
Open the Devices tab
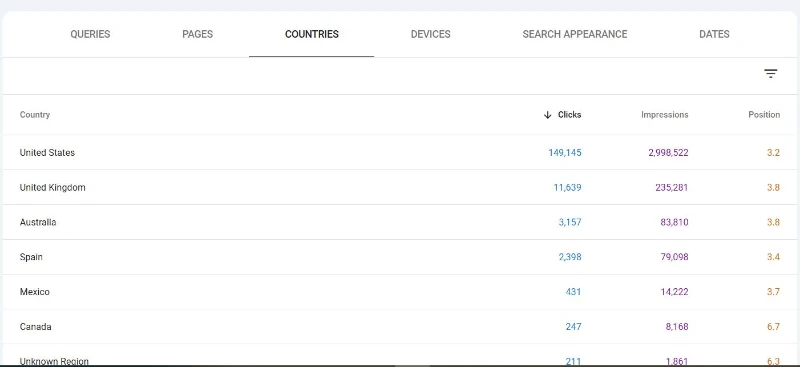(431, 34)
